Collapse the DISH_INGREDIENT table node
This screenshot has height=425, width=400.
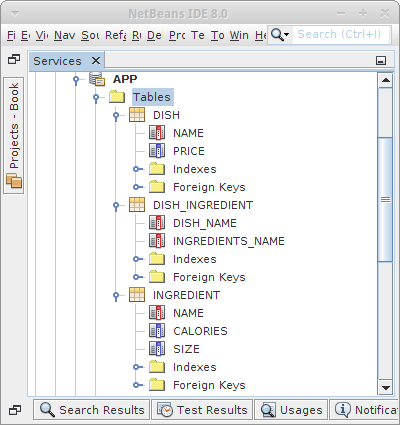pyautogui.click(x=116, y=205)
